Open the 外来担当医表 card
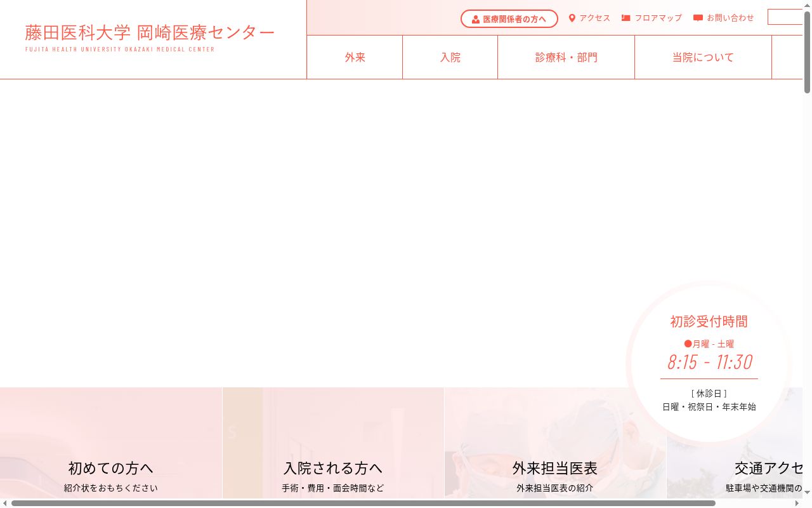Viewport: 812px width, 508px height. point(555,443)
